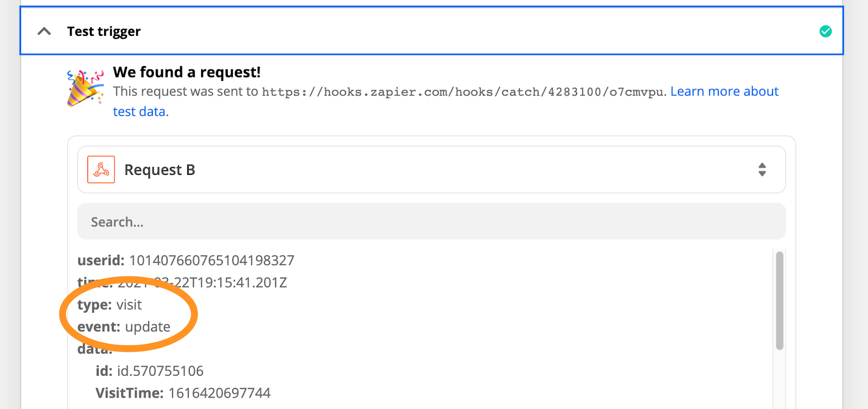The width and height of the screenshot is (868, 409).
Task: Click the up-down arrows on Request B
Action: pos(762,169)
